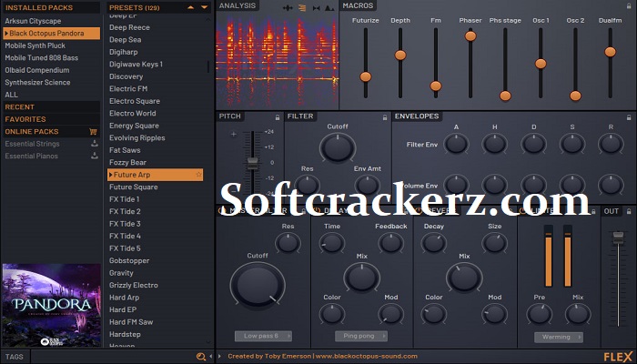Click the Filter Env attack A knob
The height and width of the screenshot is (364, 637).
456,144
